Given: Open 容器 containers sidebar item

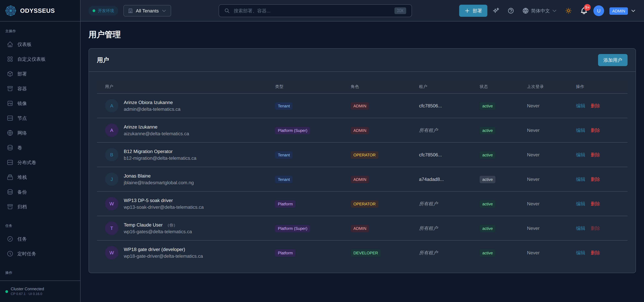Looking at the screenshot, I should pyautogui.click(x=40, y=88).
